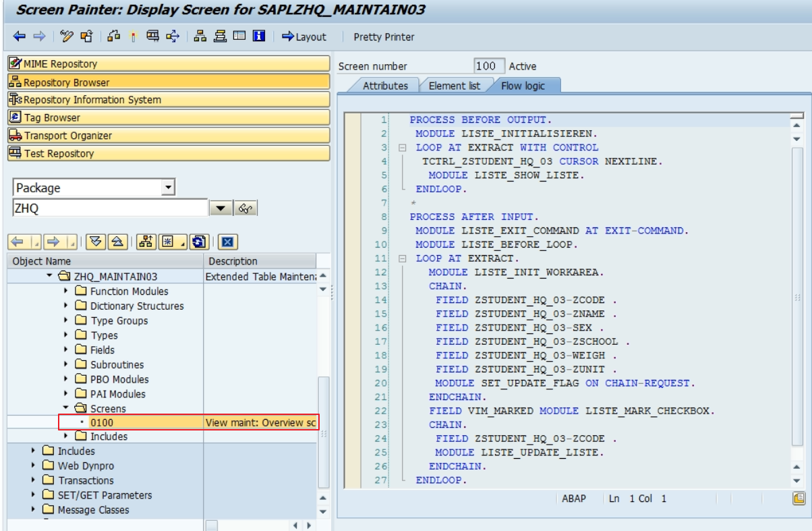Screen dimensions: 812x531
Task: Click the ZHQ package name input field
Action: 110,208
